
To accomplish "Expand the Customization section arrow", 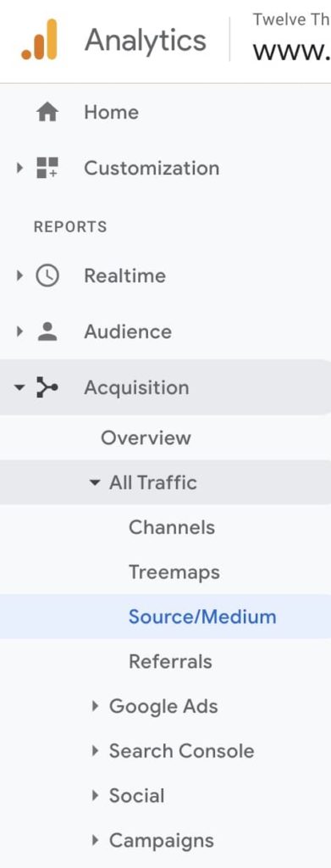I will [x=20, y=168].
